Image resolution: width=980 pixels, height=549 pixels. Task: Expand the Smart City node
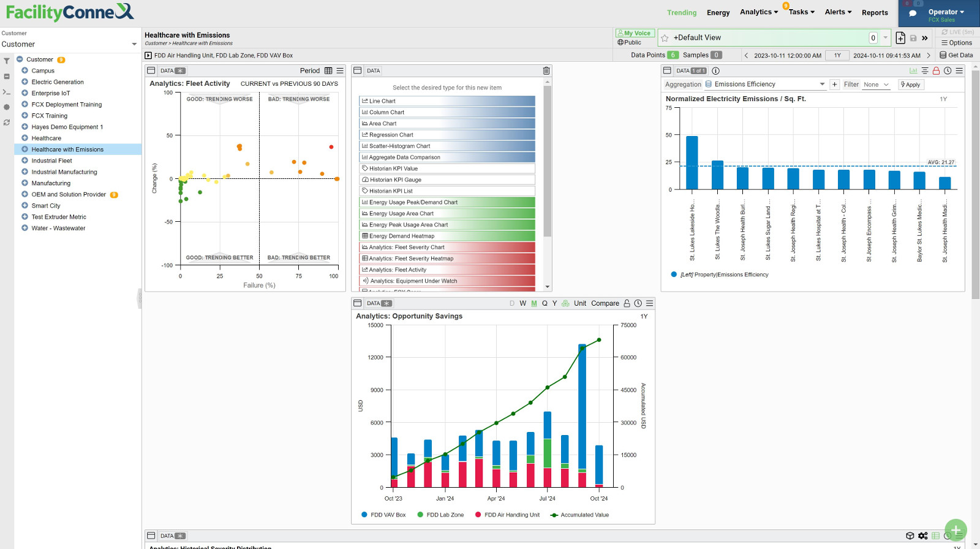coord(25,206)
